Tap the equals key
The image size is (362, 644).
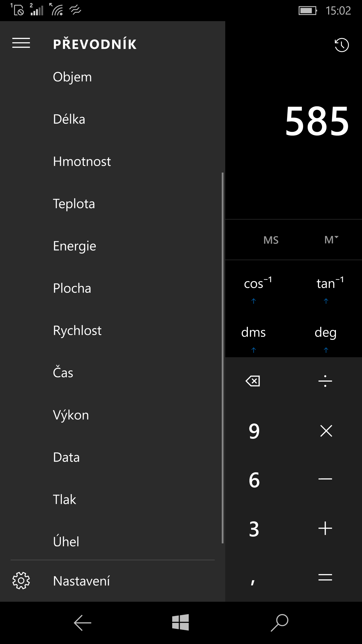pos(325,577)
